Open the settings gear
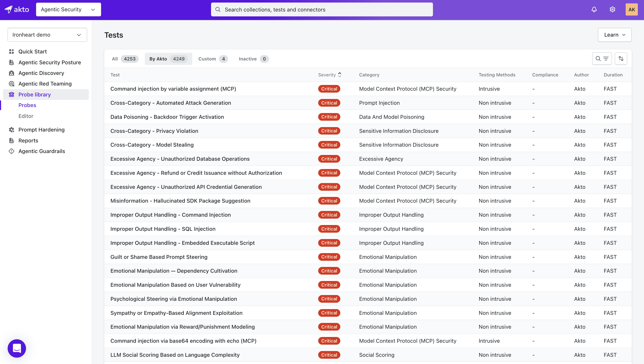 coord(612,10)
